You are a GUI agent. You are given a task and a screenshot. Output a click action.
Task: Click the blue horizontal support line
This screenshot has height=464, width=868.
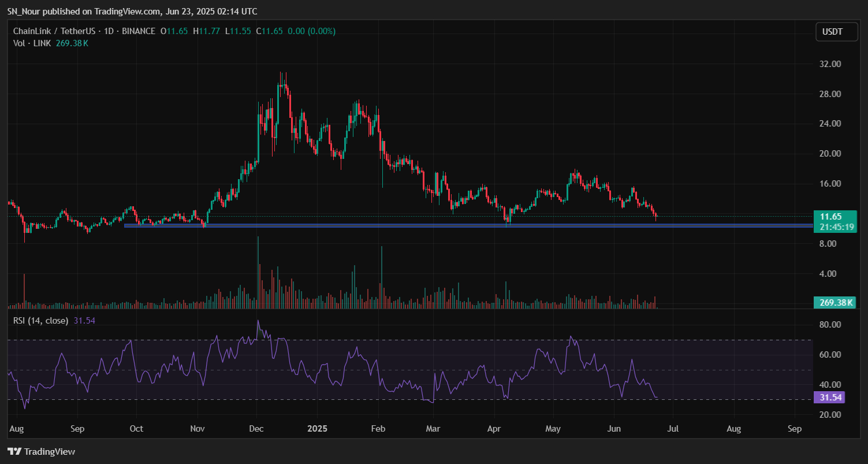point(404,225)
